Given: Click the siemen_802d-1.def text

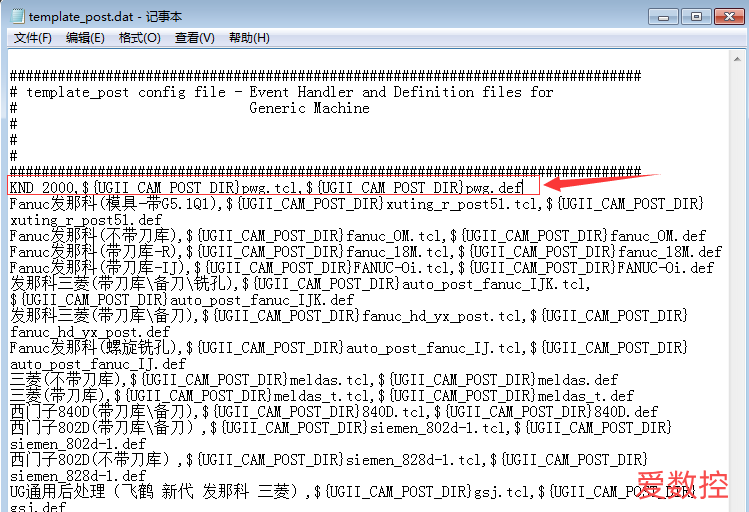Looking at the screenshot, I should click(78, 444).
